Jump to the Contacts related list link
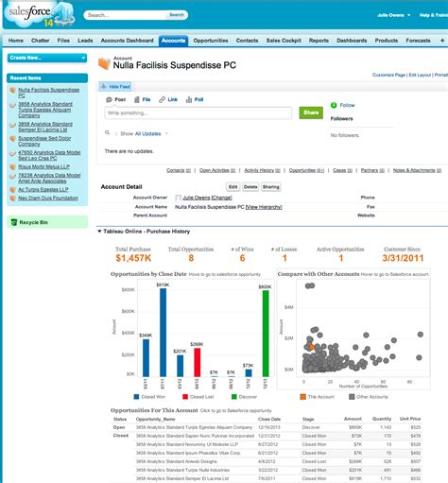Screen dimensions: 448x483 [179, 170]
